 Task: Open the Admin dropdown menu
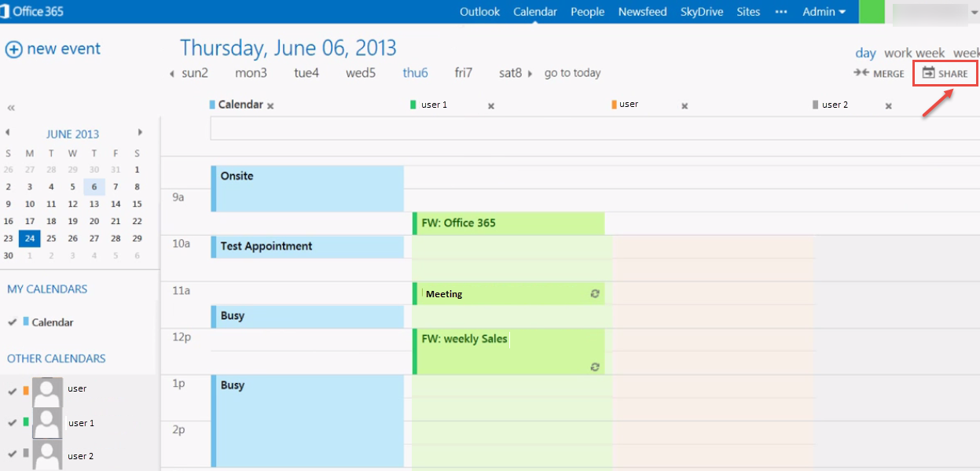(x=824, y=12)
